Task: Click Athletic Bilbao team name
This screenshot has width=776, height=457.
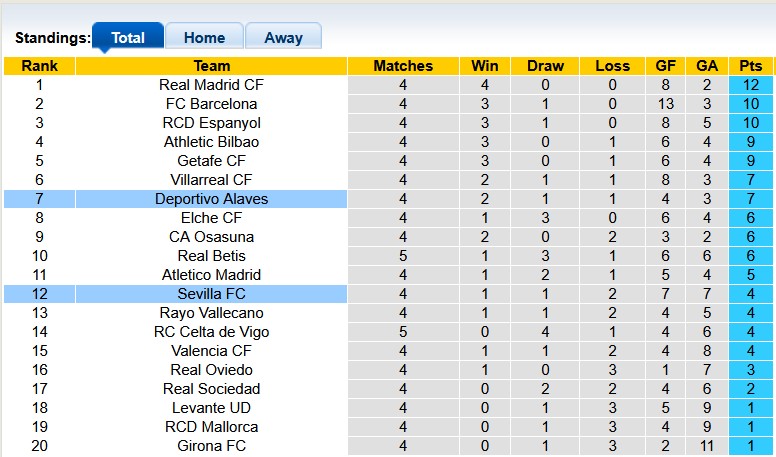Action: tap(211, 142)
